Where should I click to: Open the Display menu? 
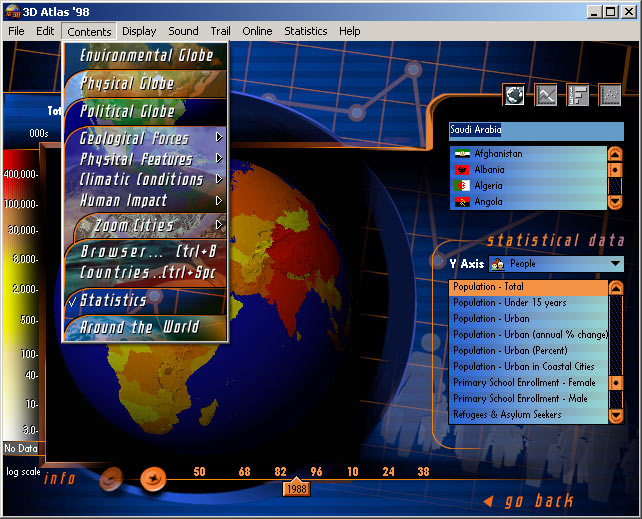click(x=139, y=31)
